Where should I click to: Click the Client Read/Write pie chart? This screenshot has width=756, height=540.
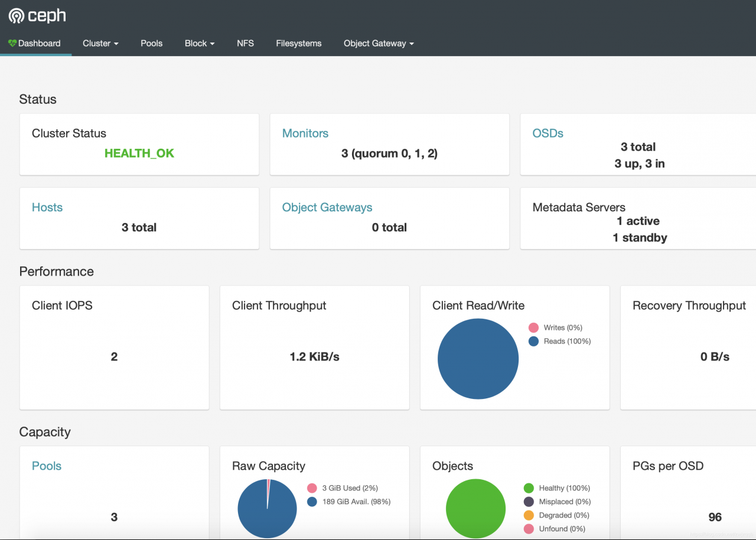(x=478, y=359)
